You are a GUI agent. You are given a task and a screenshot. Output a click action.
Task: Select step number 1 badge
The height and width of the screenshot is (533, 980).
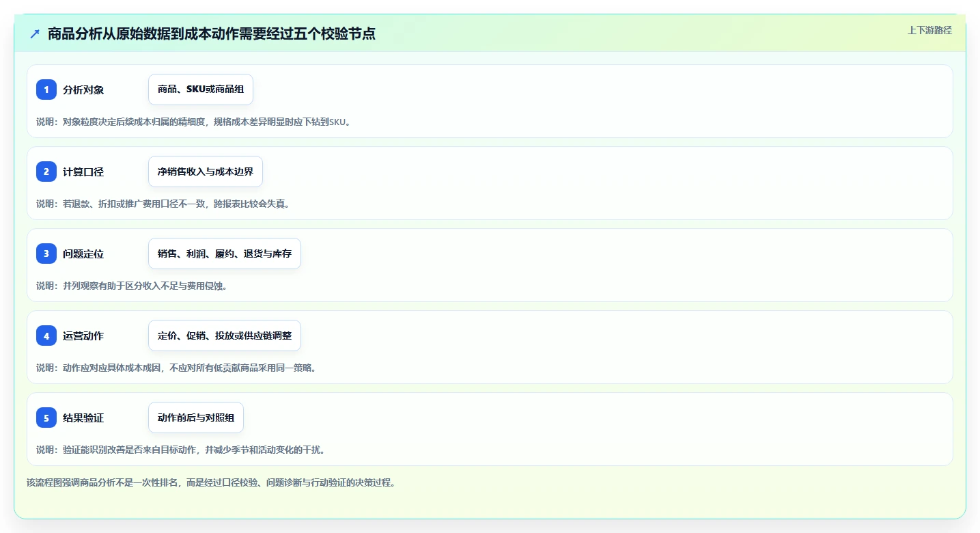point(46,90)
